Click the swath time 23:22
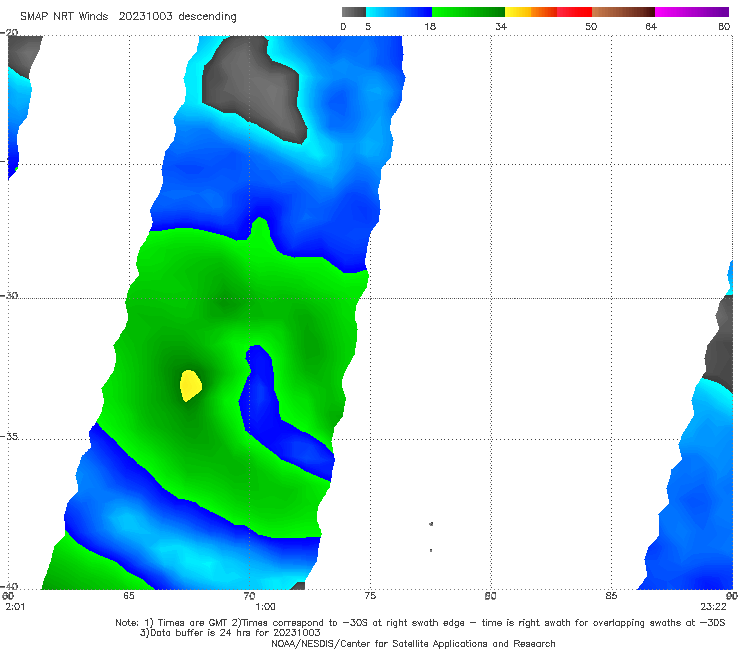The image size is (740, 650). 713,607
